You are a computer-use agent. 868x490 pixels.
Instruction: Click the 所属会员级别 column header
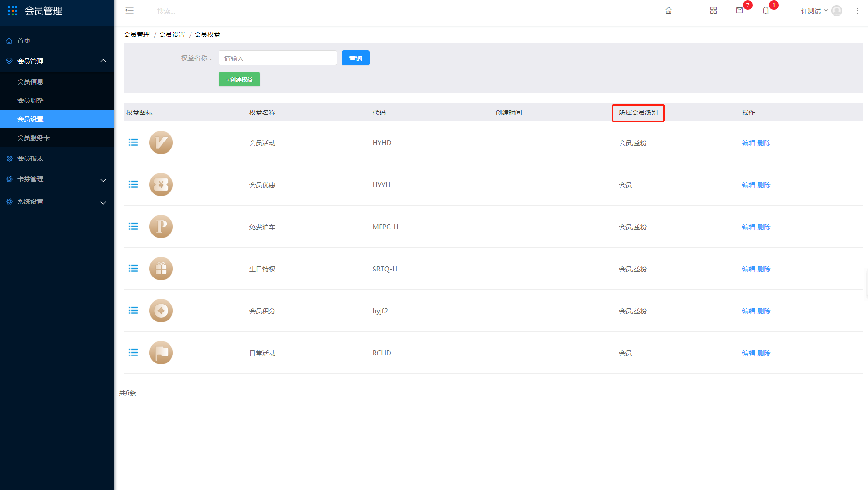[x=638, y=113]
